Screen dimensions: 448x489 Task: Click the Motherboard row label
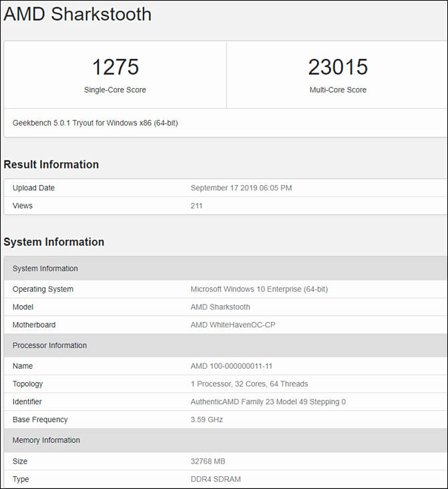click(34, 325)
